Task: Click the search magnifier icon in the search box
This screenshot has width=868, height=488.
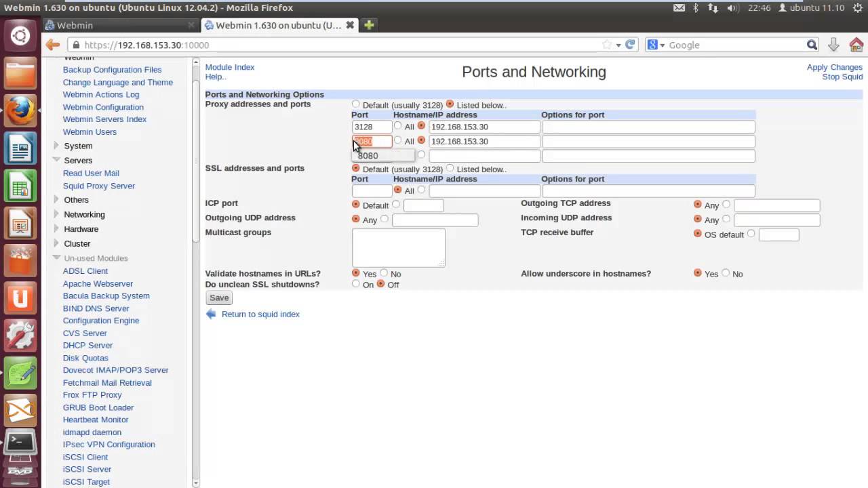Action: pyautogui.click(x=812, y=45)
